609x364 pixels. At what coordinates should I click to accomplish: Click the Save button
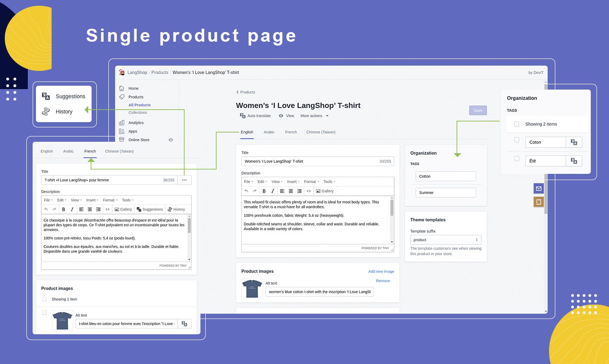coord(478,110)
